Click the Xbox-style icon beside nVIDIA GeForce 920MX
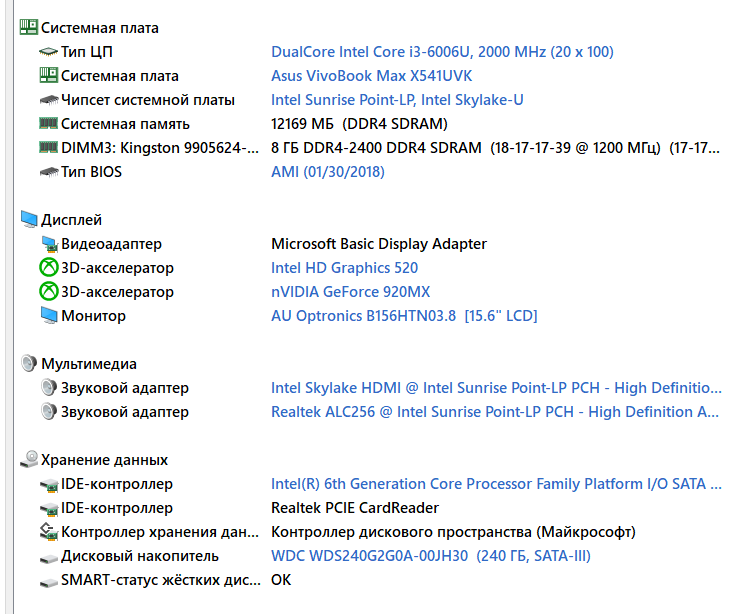This screenshot has height=614, width=750. 48,291
